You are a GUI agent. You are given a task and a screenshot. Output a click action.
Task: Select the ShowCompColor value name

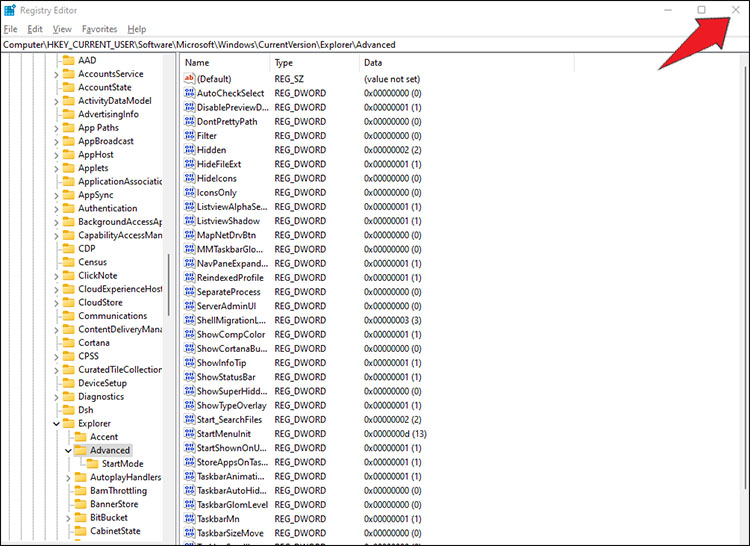click(231, 334)
